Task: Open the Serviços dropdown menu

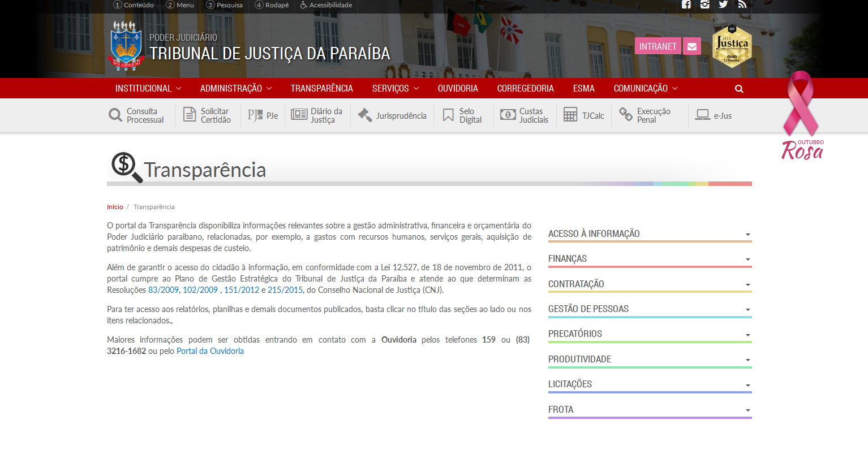Action: pyautogui.click(x=396, y=89)
